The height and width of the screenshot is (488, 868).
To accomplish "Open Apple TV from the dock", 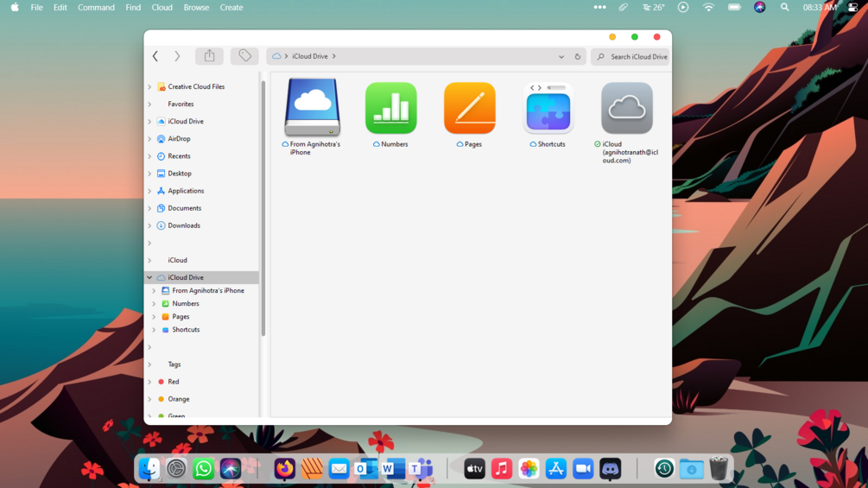I will [x=474, y=469].
